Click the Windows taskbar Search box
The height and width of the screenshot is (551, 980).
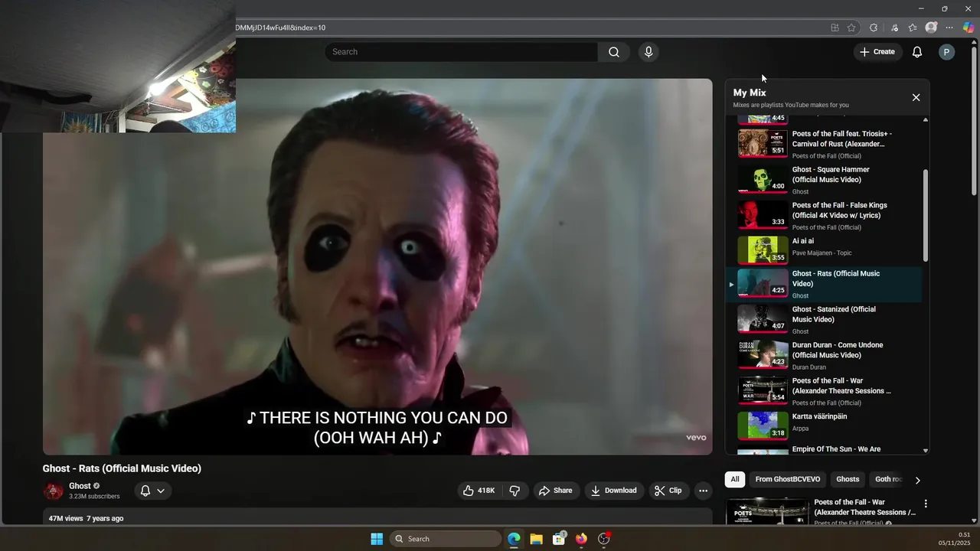coord(445,539)
